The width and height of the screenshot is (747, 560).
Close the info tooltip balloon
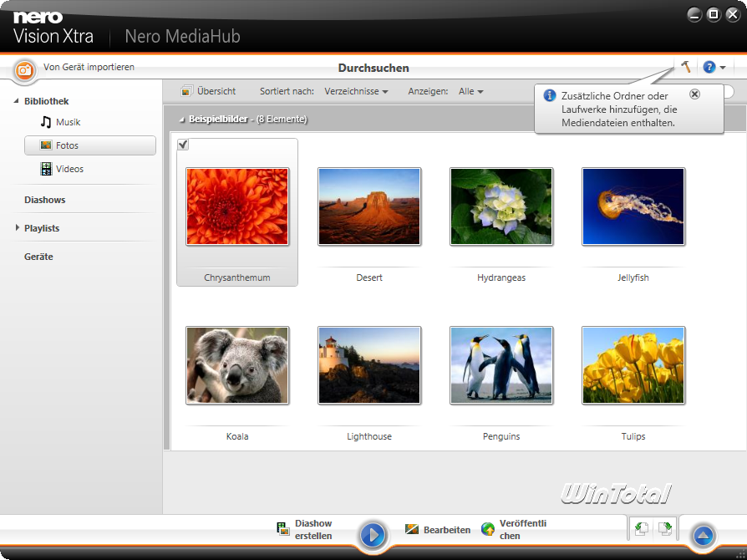(x=694, y=94)
